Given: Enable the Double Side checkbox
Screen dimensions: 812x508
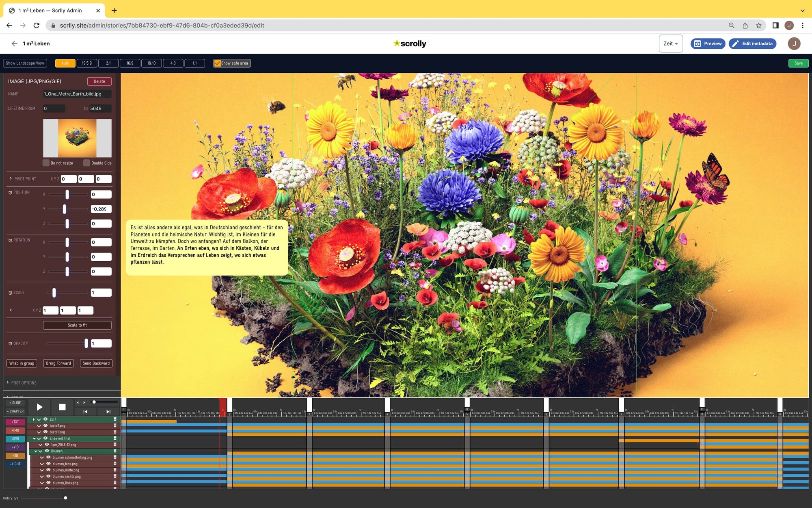Looking at the screenshot, I should pyautogui.click(x=86, y=163).
